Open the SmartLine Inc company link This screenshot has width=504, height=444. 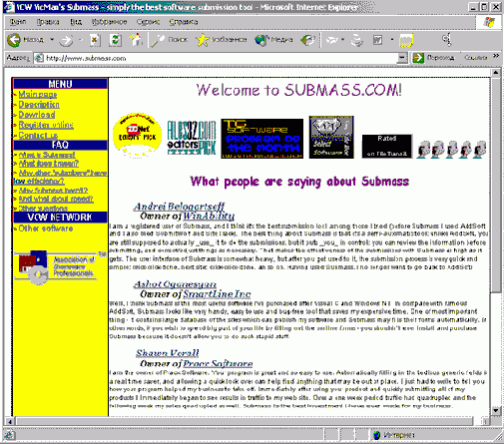pyautogui.click(x=217, y=294)
